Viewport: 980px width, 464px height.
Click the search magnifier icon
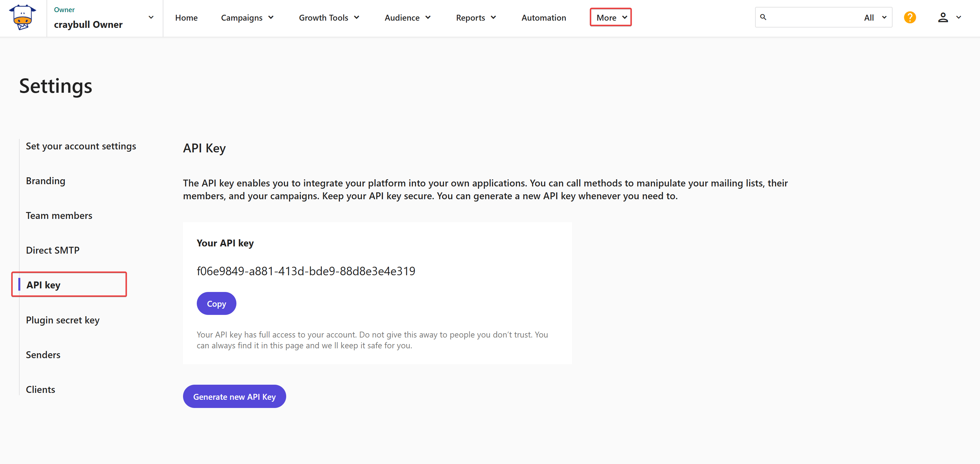click(x=763, y=17)
